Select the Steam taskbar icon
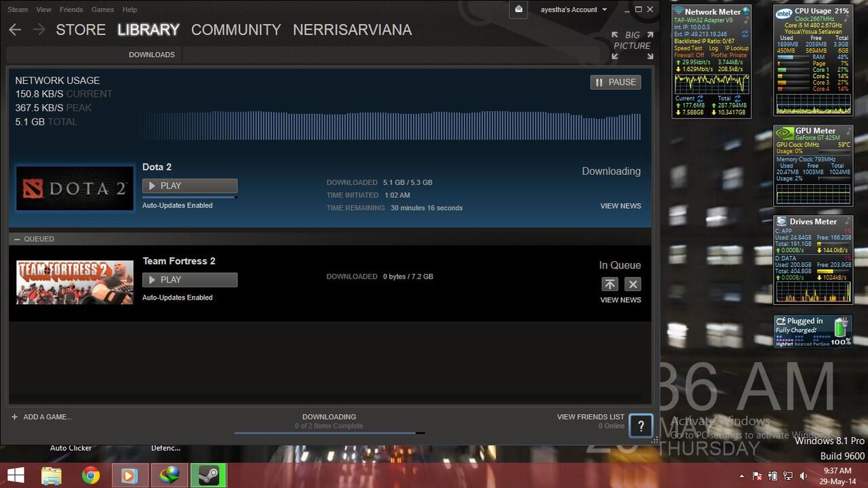The height and width of the screenshot is (488, 868). [x=208, y=475]
